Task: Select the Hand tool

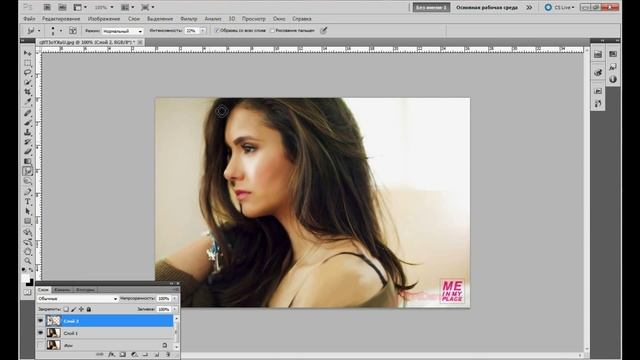Action: click(x=27, y=251)
